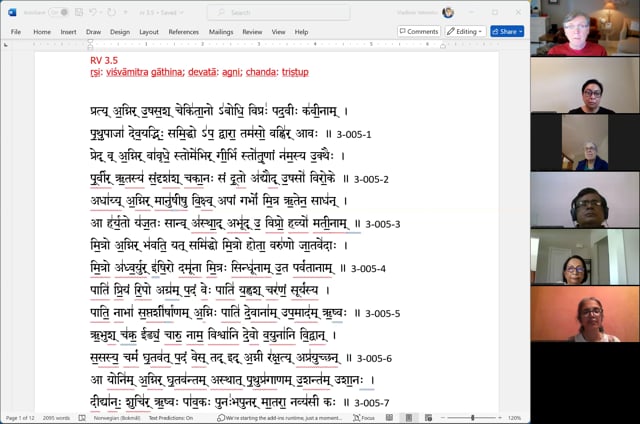Select the top participant video in red shirt
640x424 pixels.
click(585, 28)
